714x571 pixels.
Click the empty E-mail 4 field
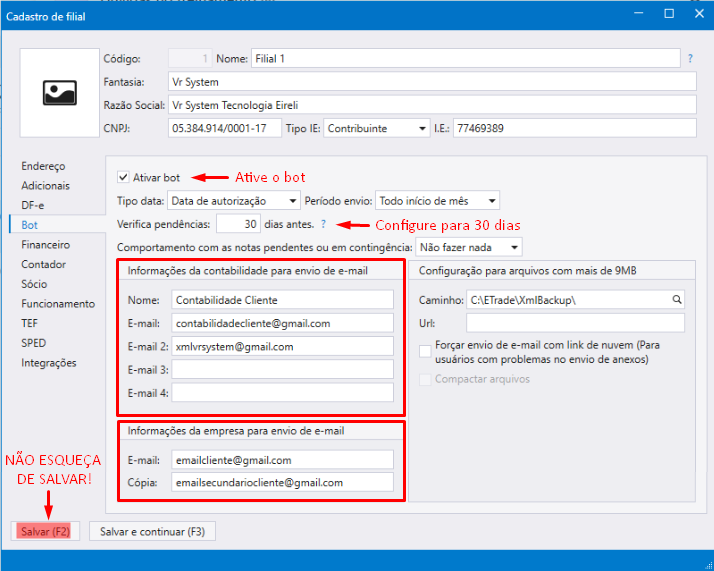pyautogui.click(x=283, y=393)
